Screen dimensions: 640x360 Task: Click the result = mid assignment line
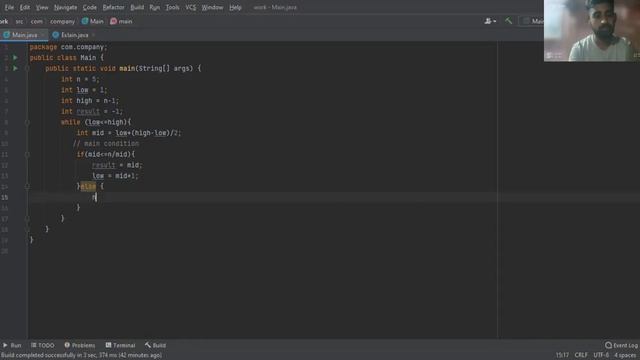117,165
